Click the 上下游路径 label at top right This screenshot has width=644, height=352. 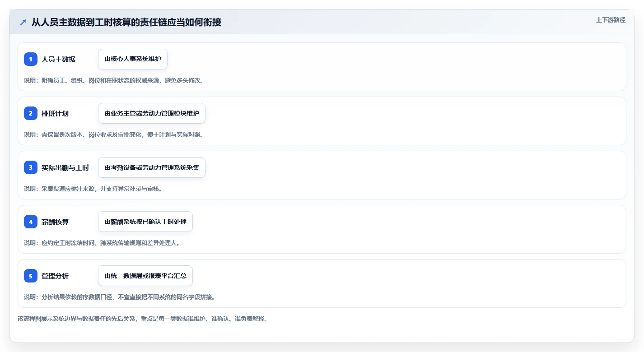coord(611,20)
